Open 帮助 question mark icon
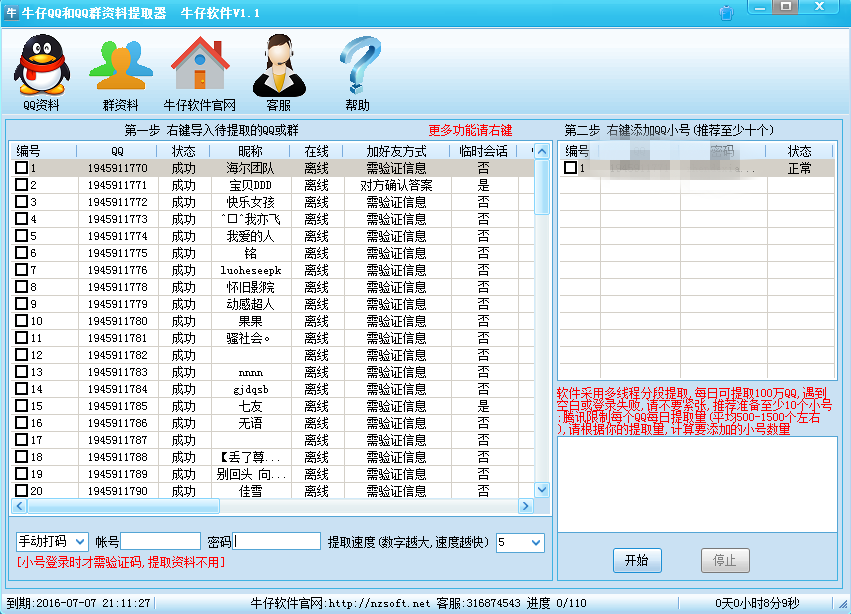Viewport: 851px width, 614px height. click(358, 72)
